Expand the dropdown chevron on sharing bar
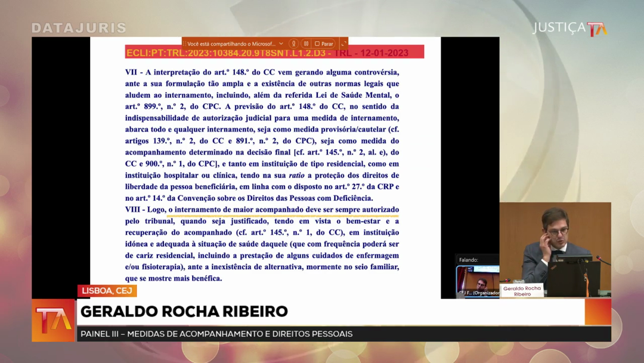Viewport: 644px width, 363px height. pyautogui.click(x=281, y=44)
